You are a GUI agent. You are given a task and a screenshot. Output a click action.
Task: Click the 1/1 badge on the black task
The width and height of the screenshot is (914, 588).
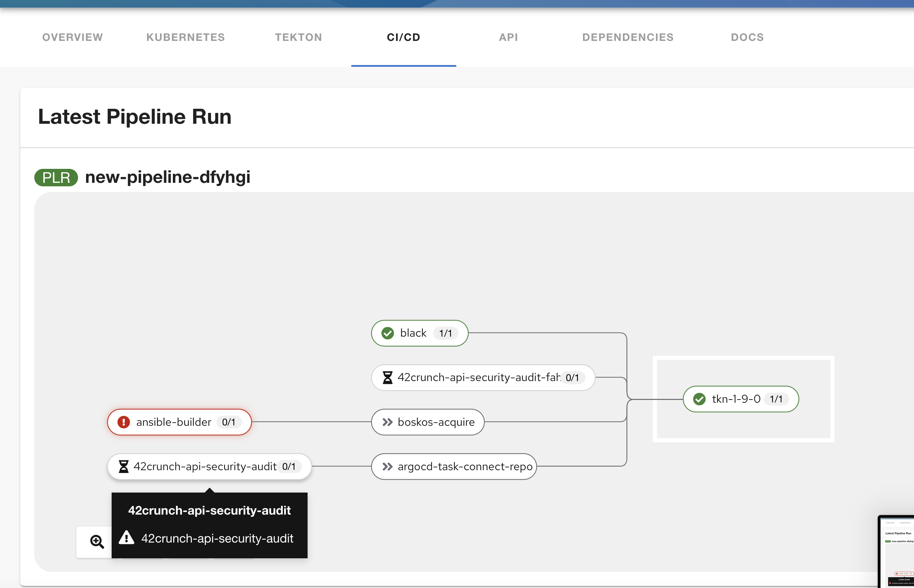445,333
